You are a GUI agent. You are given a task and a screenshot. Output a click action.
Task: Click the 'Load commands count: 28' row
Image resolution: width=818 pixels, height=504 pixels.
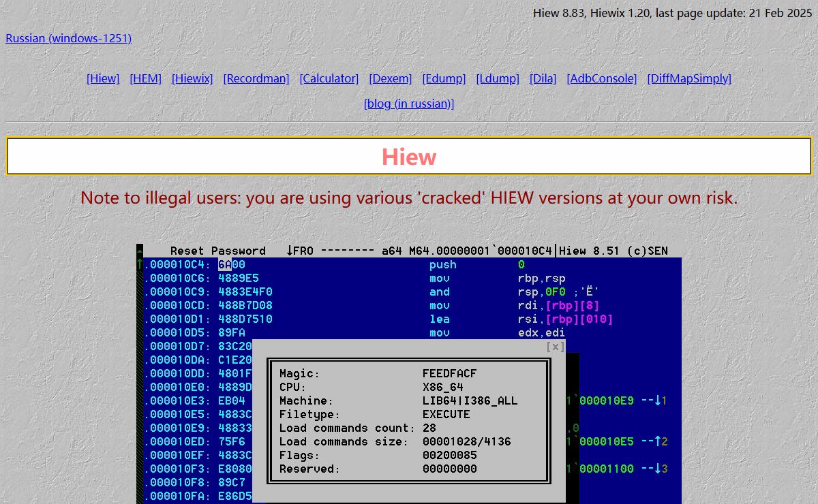tap(358, 428)
